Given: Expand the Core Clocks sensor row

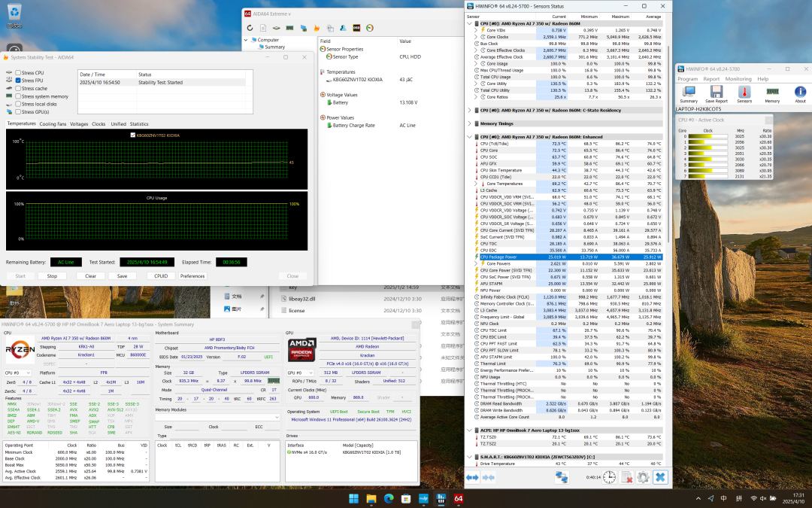Looking at the screenshot, I should pos(476,37).
